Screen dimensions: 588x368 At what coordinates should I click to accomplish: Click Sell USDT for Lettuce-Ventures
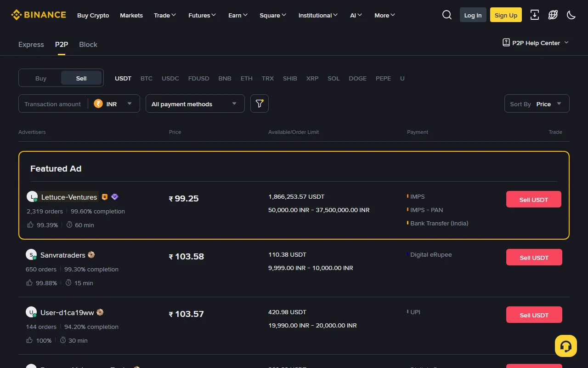point(534,199)
